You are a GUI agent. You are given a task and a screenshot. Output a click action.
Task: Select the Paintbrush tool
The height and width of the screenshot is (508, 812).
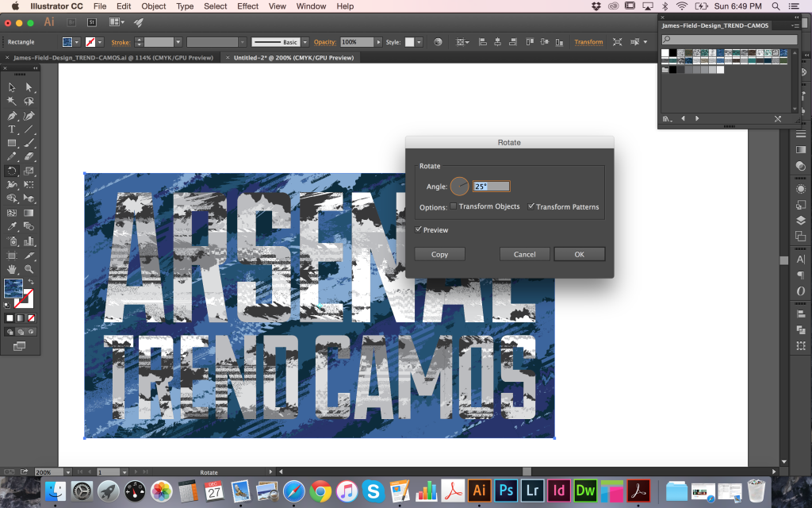[29, 143]
